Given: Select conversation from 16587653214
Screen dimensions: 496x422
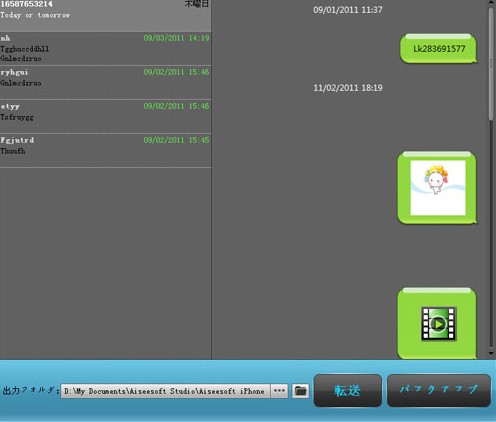Looking at the screenshot, I should 105,15.
